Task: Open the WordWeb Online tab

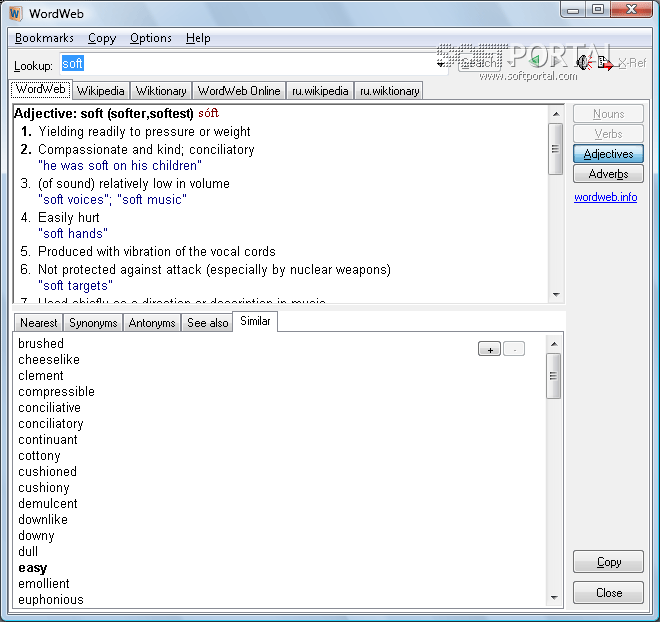Action: pyautogui.click(x=239, y=91)
